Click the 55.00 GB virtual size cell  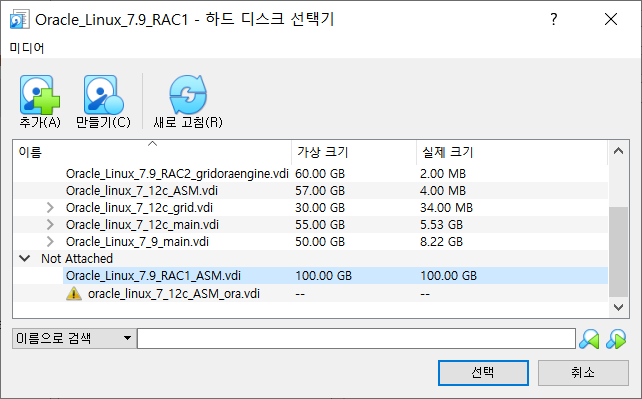coord(320,225)
